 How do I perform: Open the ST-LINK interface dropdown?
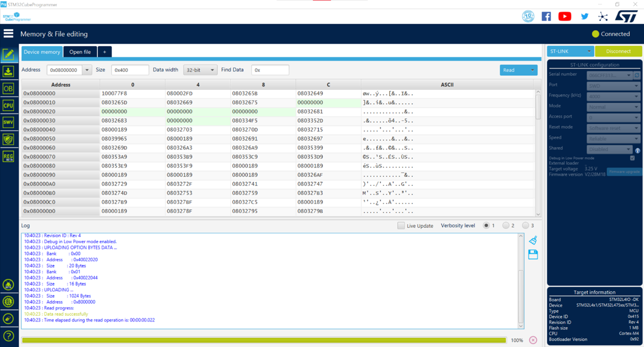[x=570, y=51]
